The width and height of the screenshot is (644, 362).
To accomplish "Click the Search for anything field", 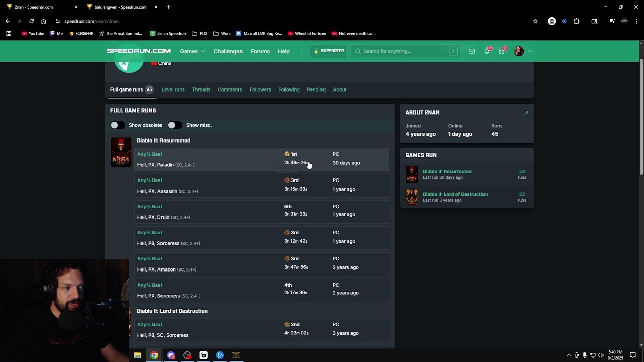I will pos(405,51).
